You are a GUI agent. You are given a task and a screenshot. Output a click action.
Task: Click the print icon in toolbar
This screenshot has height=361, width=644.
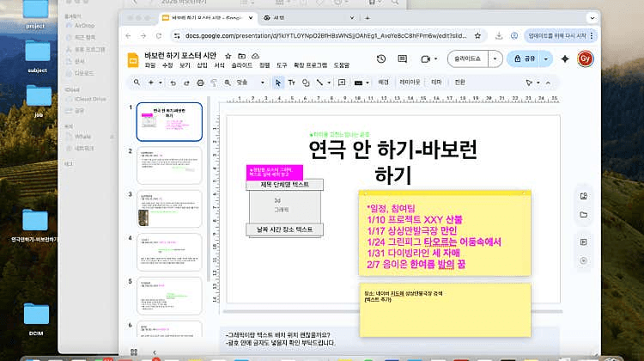201,83
